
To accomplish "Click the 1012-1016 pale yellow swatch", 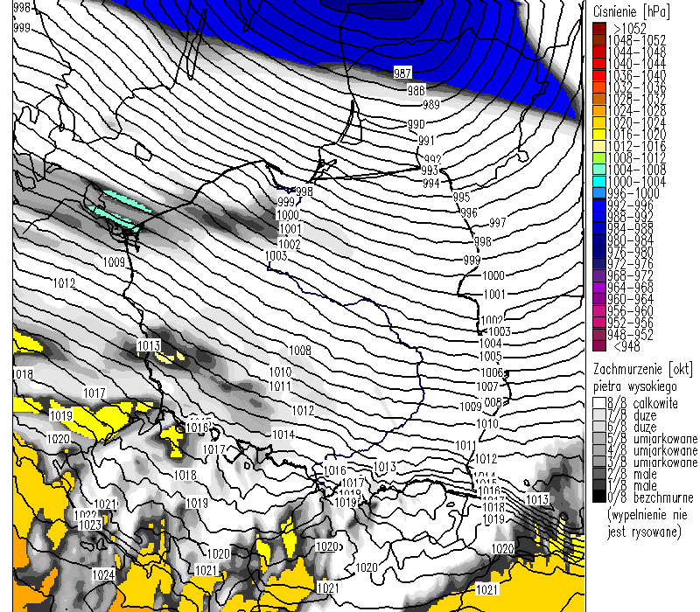I will click(x=599, y=146).
